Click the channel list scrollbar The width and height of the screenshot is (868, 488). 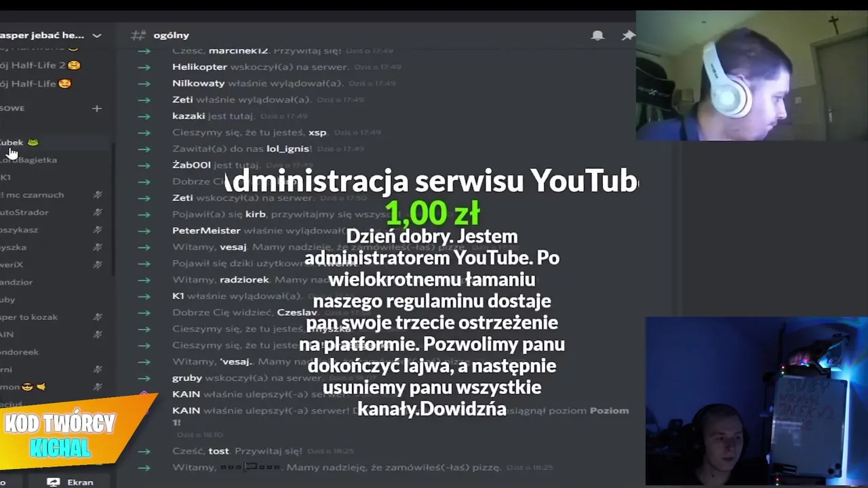113,210
